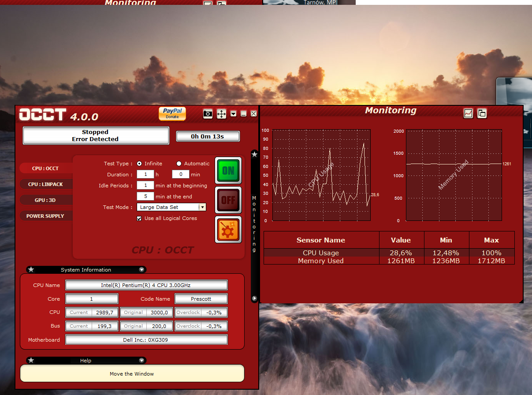Click the CPU current value 2989,7
532x395 pixels.
105,313
